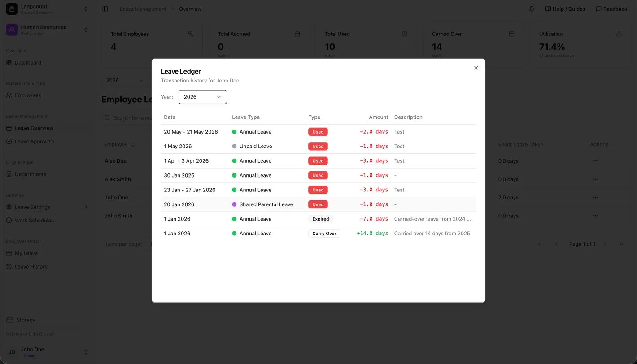Open the notifications bell
The height and width of the screenshot is (364, 637).
point(532,9)
